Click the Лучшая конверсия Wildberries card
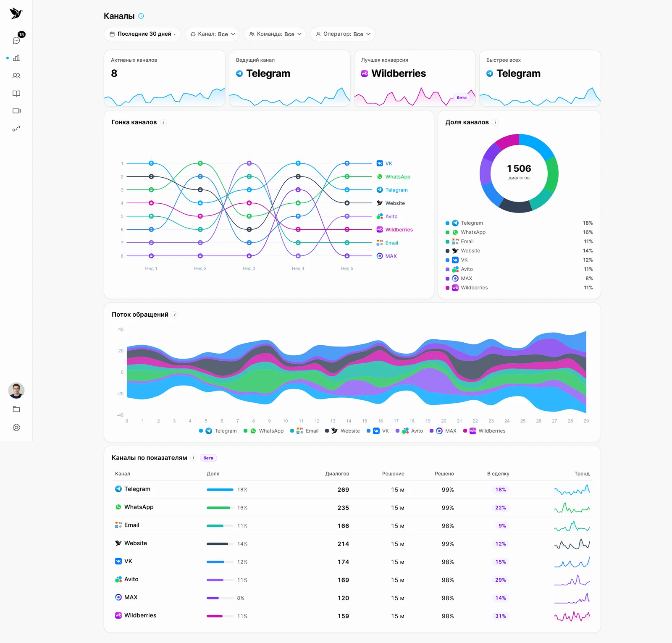 (415, 78)
